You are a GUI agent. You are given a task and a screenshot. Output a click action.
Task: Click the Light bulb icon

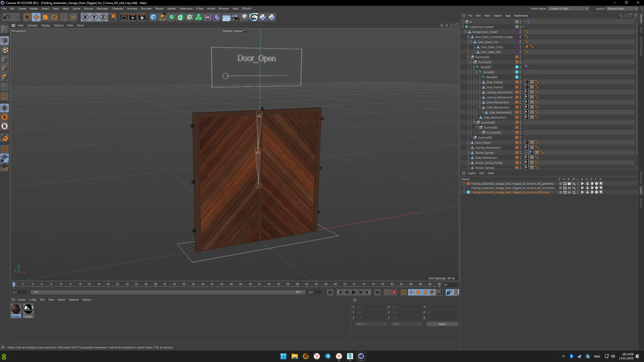point(244,17)
